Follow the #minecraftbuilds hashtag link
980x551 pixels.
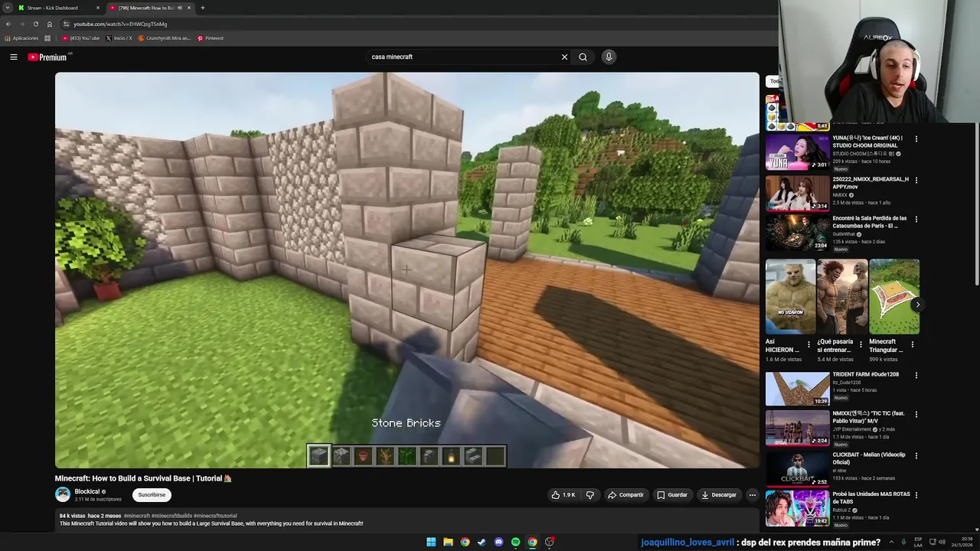[171, 516]
